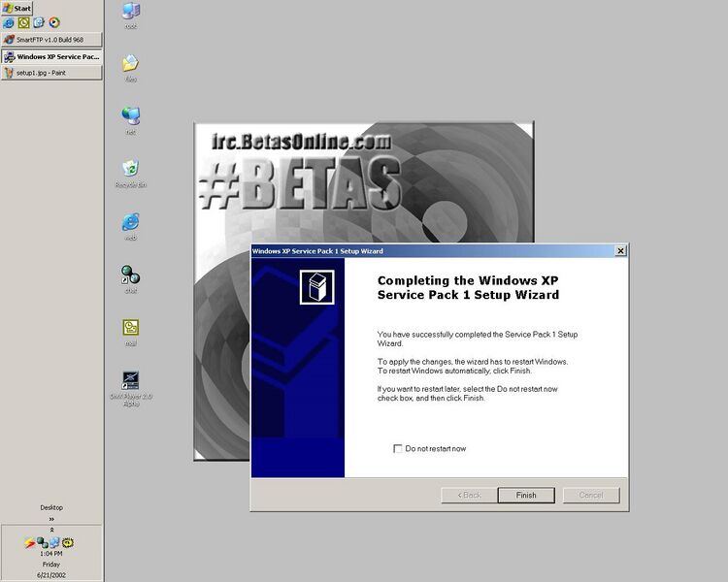728x582 pixels.
Task: Click the Friday day label in tray
Action: 51,565
